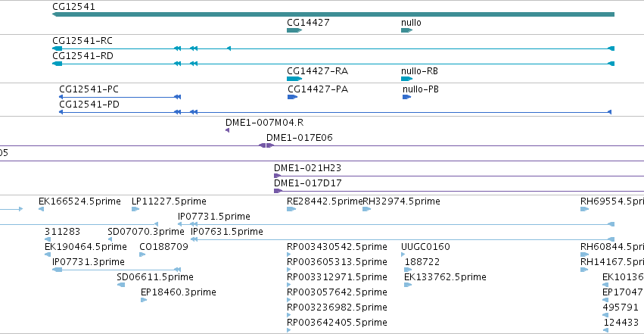Select the DME1-021H23 clone label
The width and height of the screenshot is (644, 334).
(308, 168)
